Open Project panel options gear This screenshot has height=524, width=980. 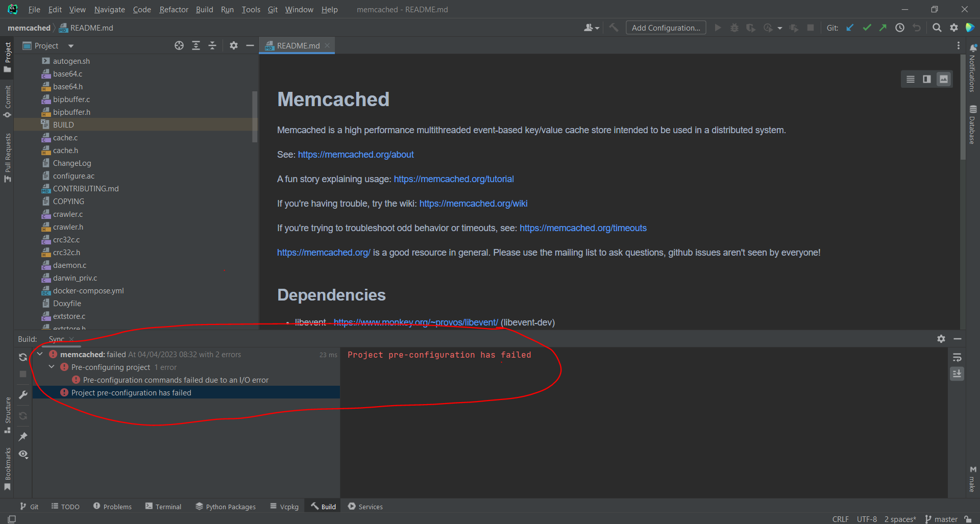pos(234,46)
